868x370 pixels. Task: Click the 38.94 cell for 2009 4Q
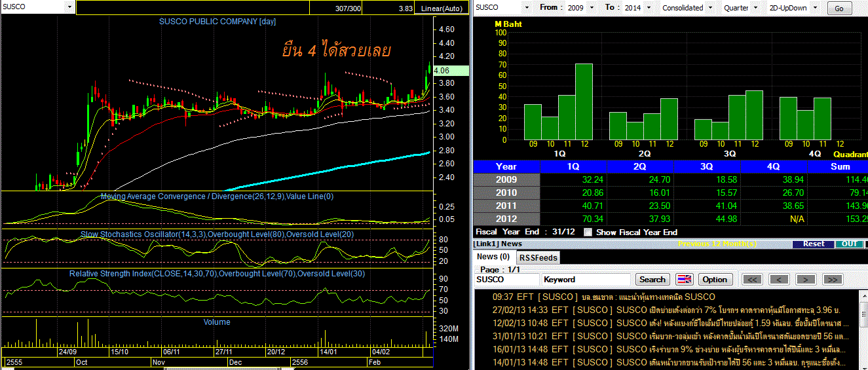tap(774, 179)
